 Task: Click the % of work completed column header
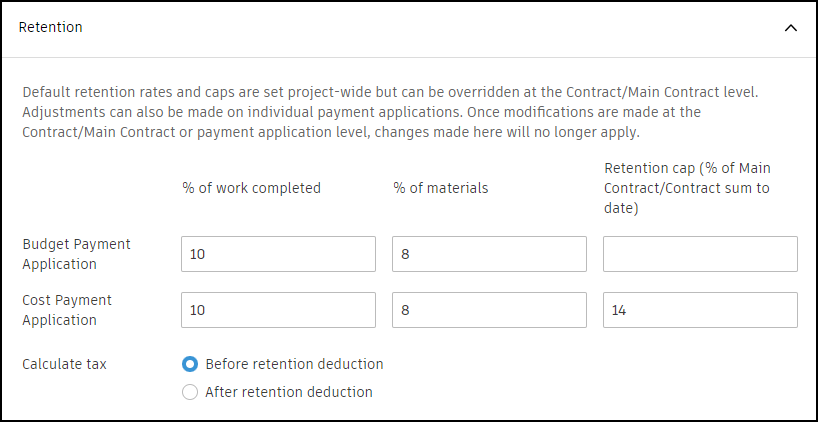pos(251,188)
